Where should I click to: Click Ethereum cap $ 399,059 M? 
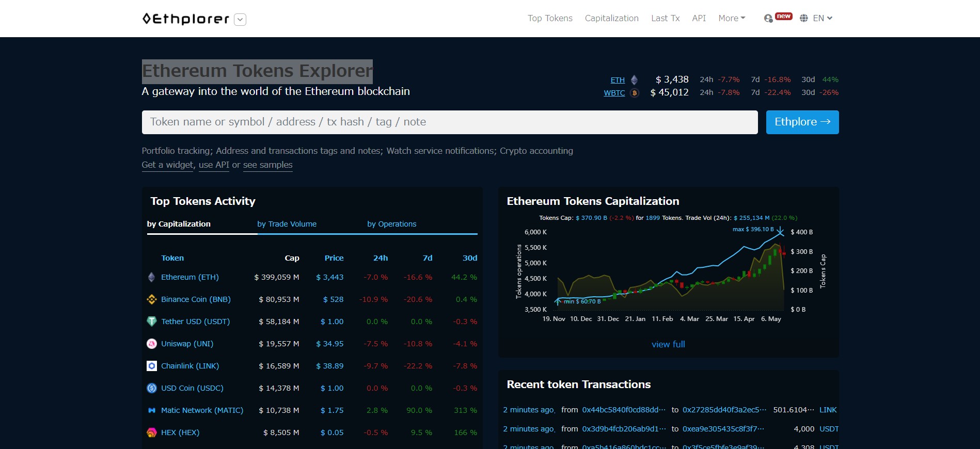277,277
